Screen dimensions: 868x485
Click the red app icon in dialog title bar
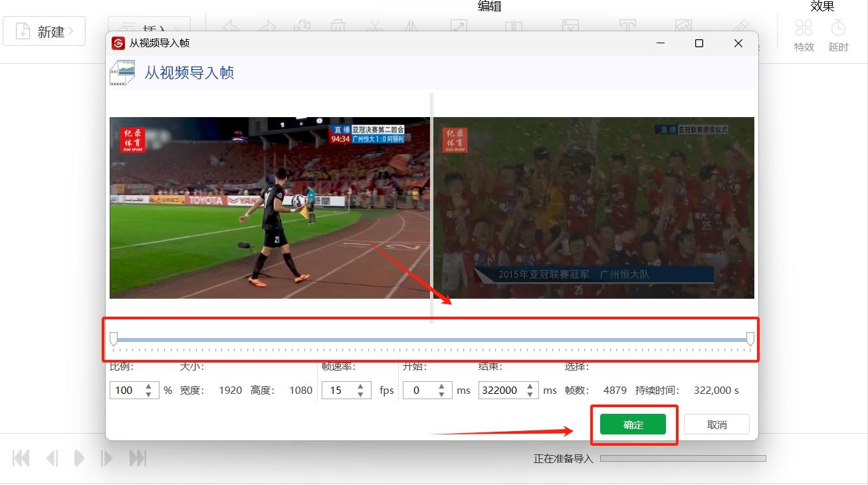(118, 43)
